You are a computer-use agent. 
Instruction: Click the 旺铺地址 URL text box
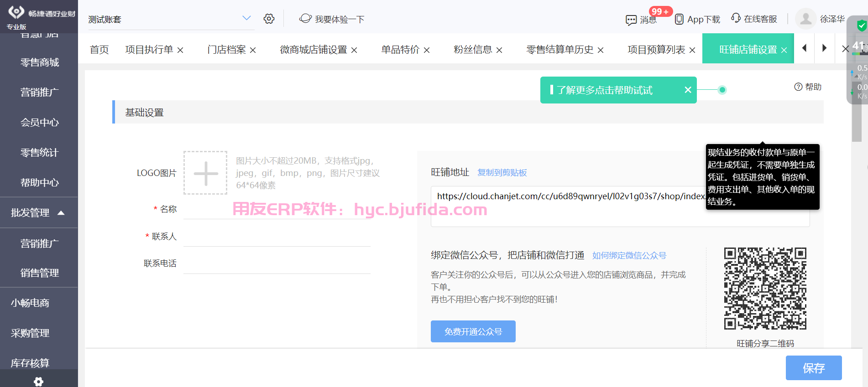(x=620, y=206)
